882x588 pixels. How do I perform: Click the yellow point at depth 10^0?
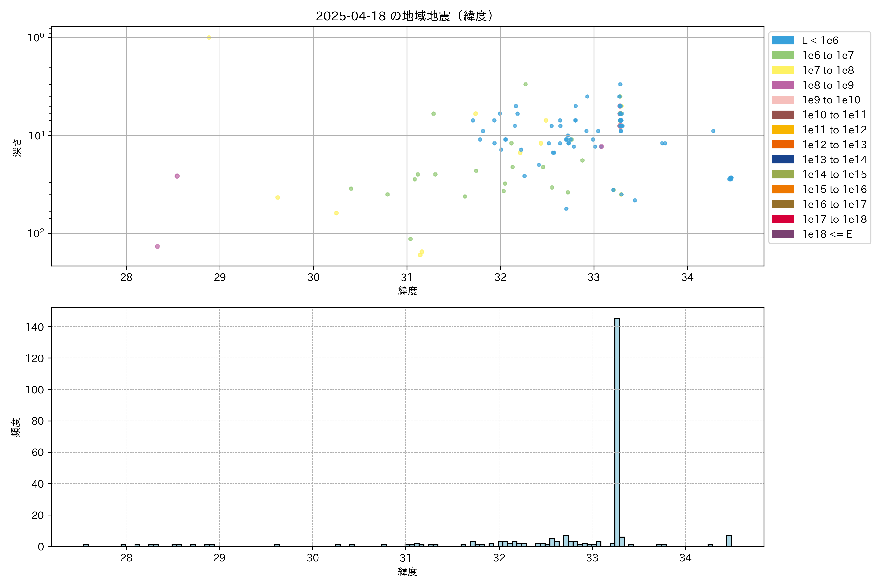point(209,37)
